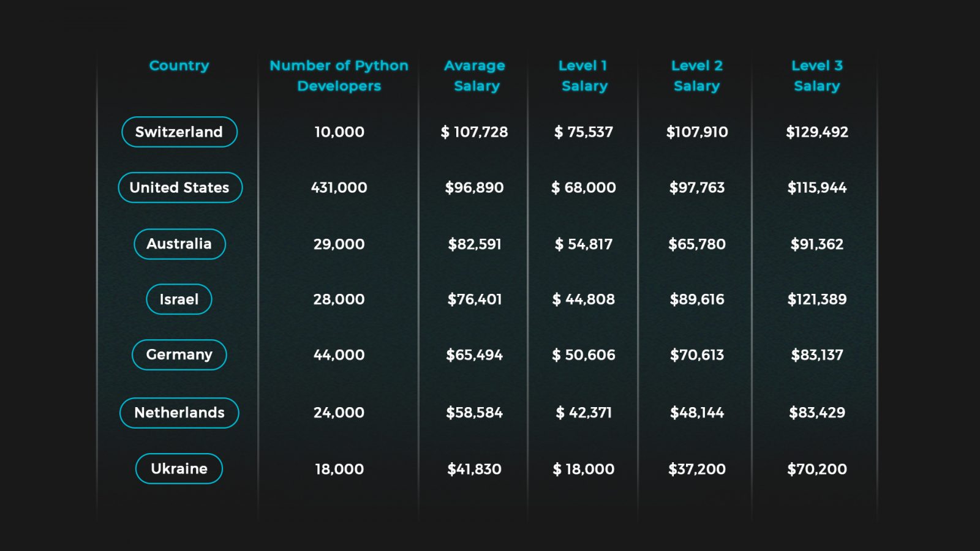Select the Avarage Salary column header

475,75
